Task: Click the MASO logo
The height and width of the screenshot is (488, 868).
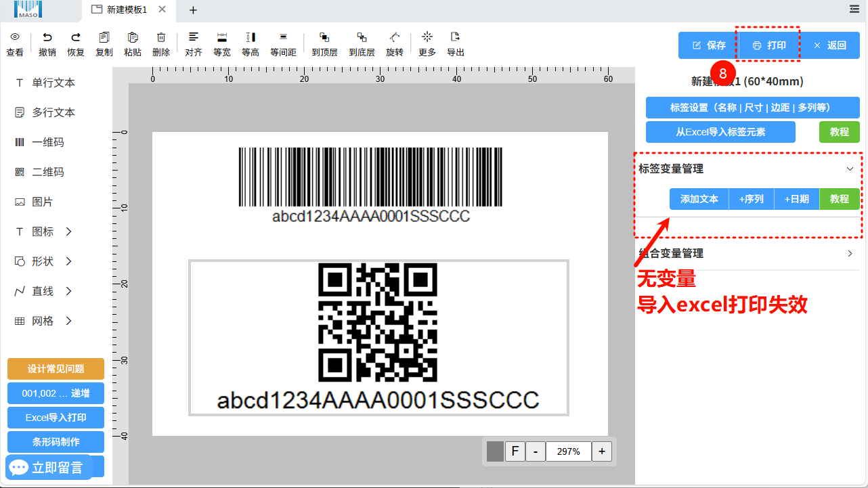Action: pos(28,9)
